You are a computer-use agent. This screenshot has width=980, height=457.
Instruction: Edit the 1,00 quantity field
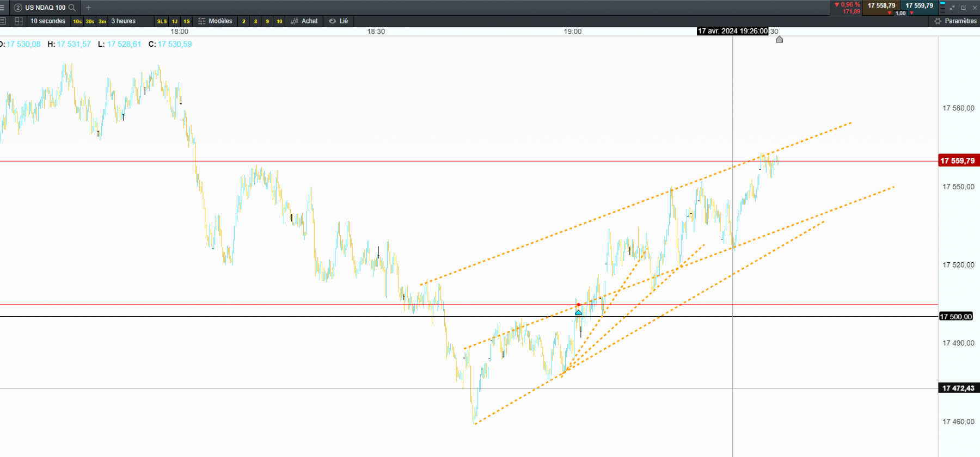pyautogui.click(x=901, y=13)
